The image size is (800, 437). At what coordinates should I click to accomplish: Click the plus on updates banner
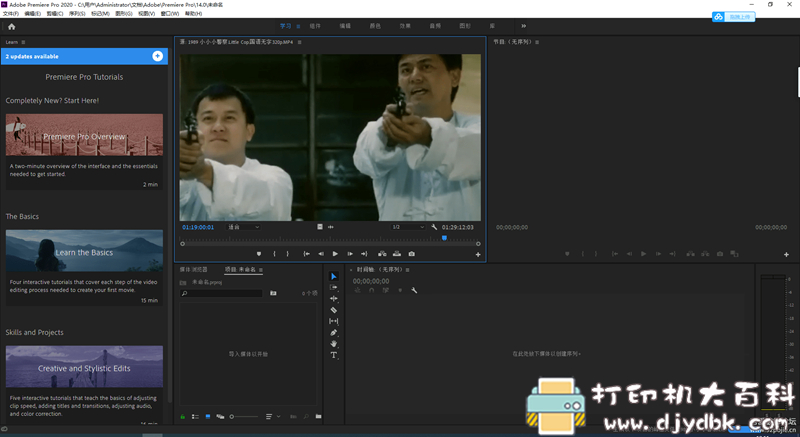[x=158, y=57]
